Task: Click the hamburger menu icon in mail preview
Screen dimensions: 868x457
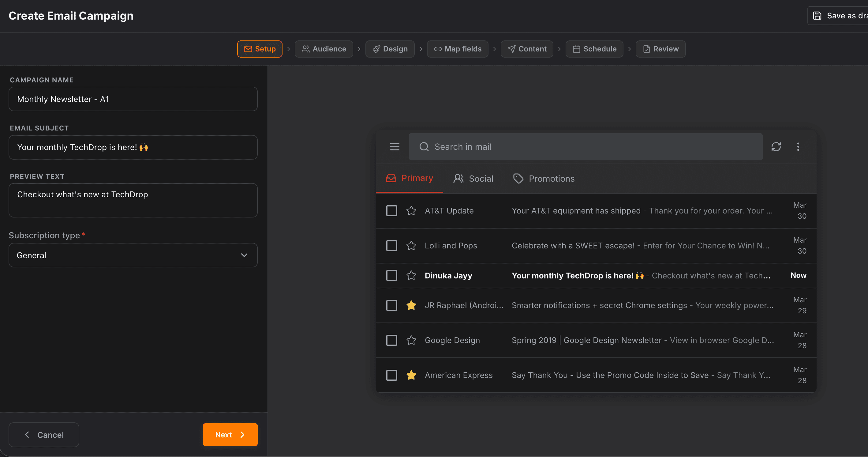Action: coord(395,147)
